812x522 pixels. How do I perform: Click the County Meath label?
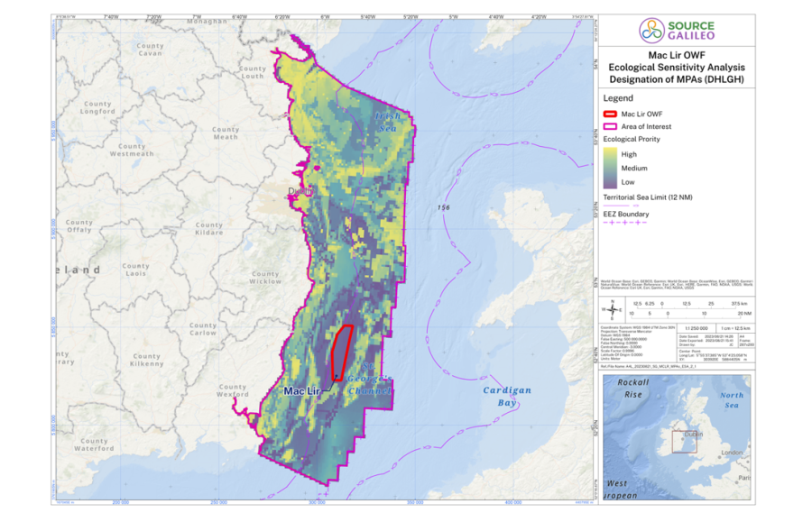click(226, 133)
